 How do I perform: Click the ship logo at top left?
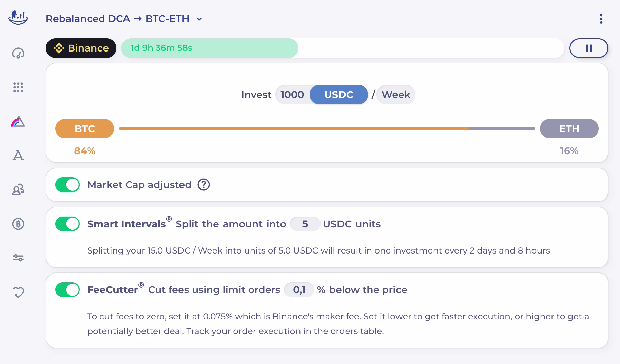pos(18,18)
